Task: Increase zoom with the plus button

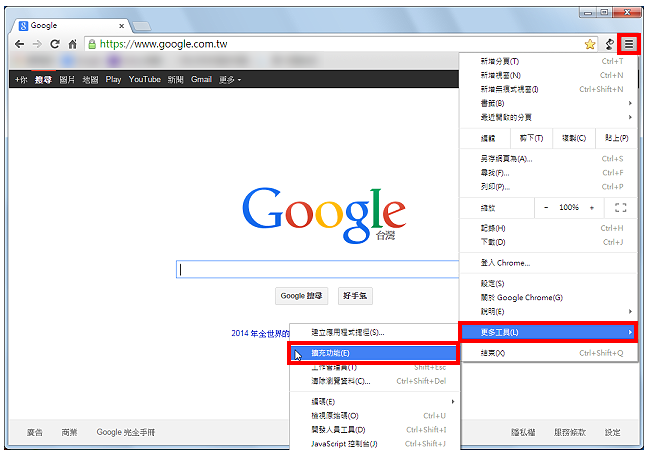Action: point(592,207)
